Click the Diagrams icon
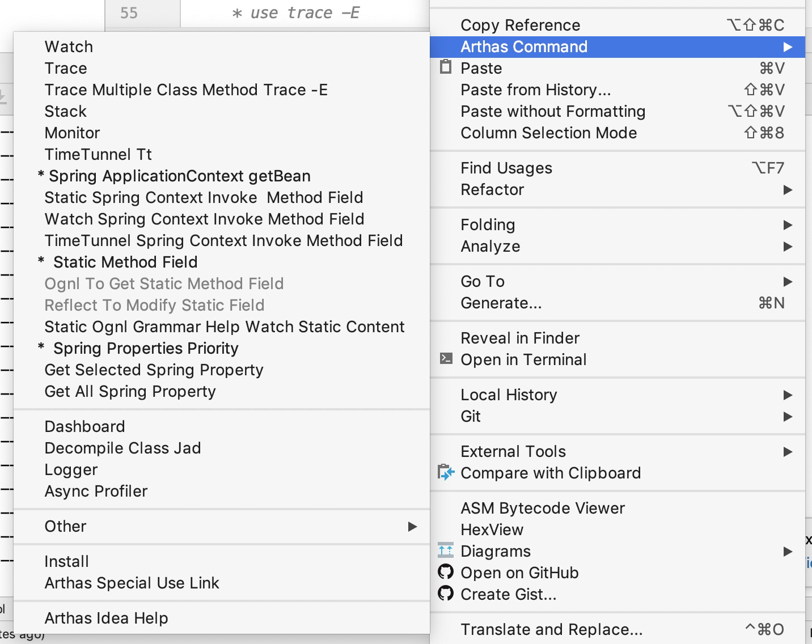The width and height of the screenshot is (812, 644). point(446,550)
